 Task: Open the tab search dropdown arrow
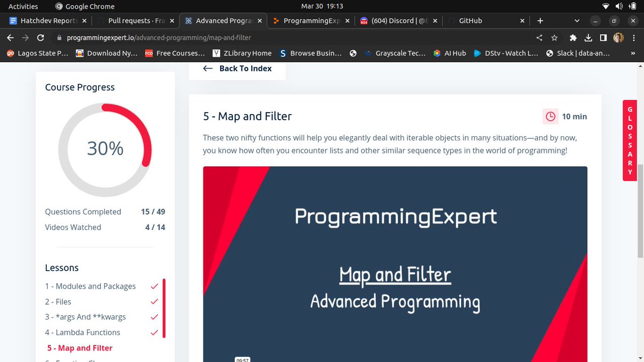pyautogui.click(x=577, y=21)
